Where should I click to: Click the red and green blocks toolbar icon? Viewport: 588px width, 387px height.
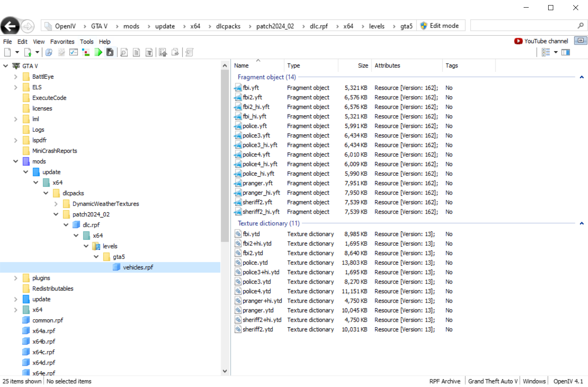tap(86, 52)
